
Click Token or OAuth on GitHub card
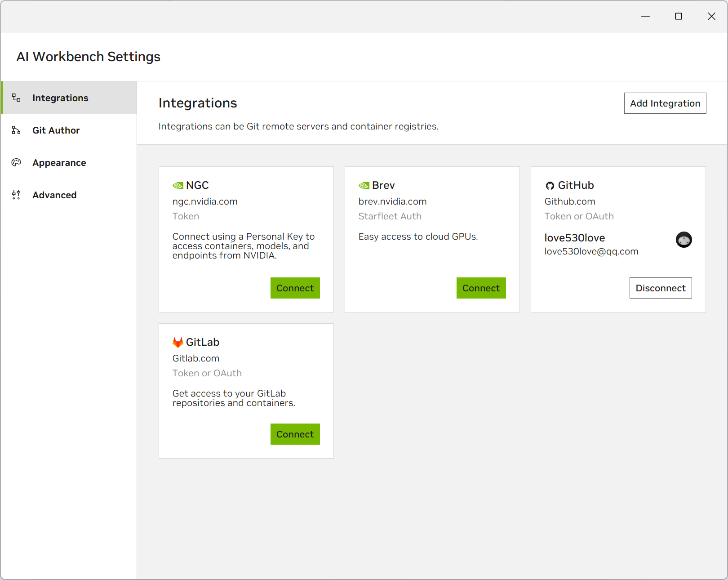(579, 216)
